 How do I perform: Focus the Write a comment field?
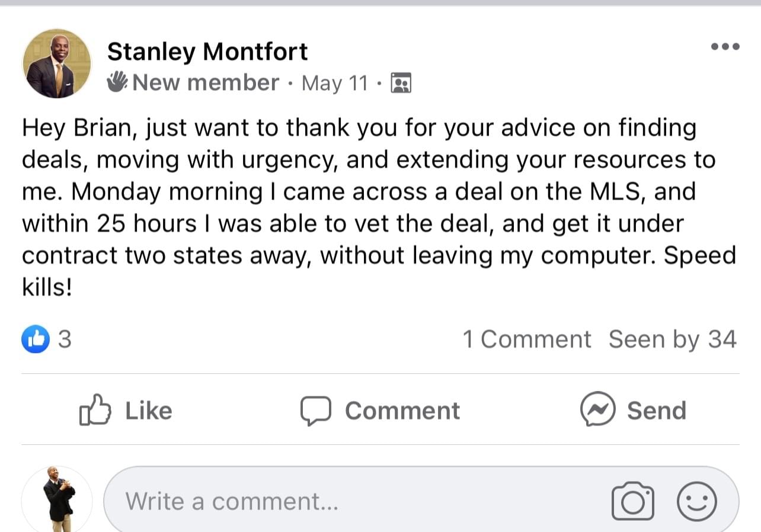click(x=356, y=502)
